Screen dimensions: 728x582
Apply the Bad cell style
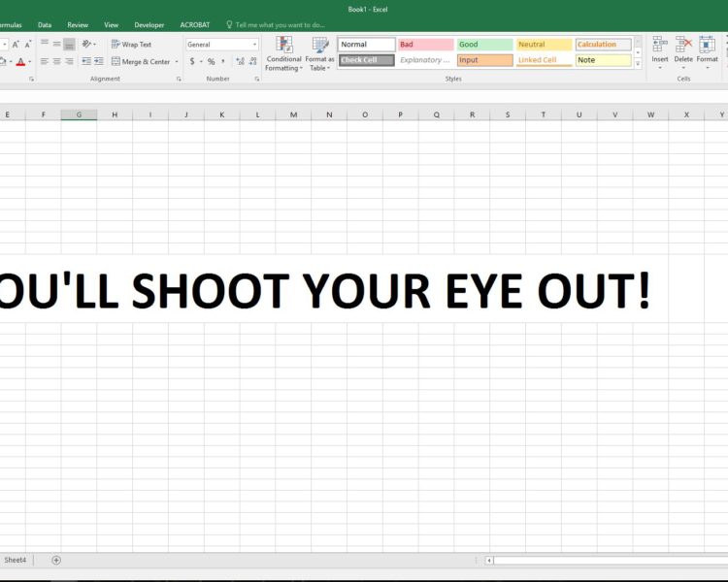[x=426, y=45]
